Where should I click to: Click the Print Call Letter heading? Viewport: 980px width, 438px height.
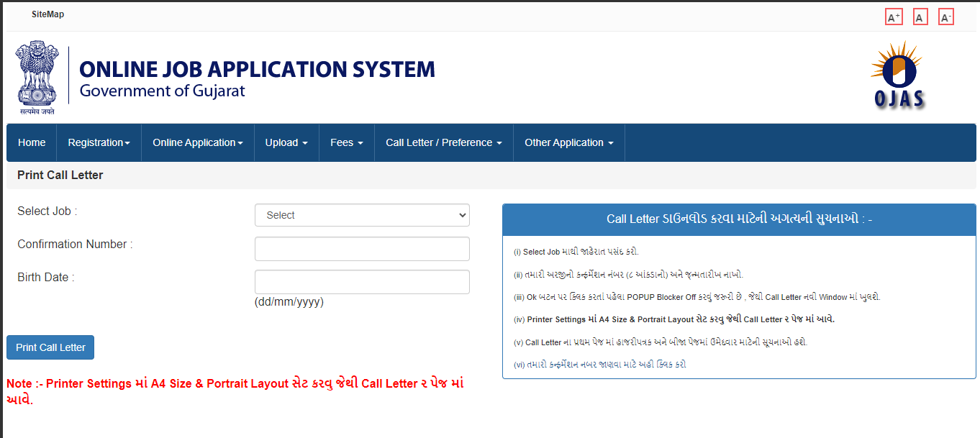tap(60, 175)
